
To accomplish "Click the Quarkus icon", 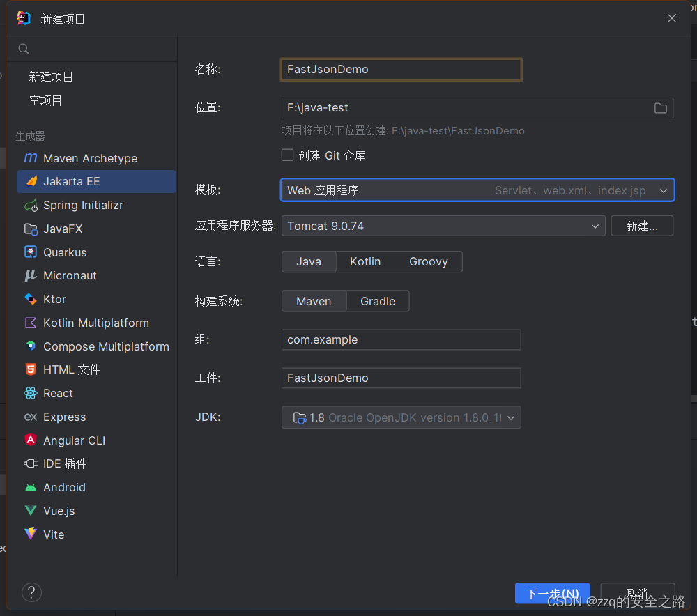I will pos(31,252).
